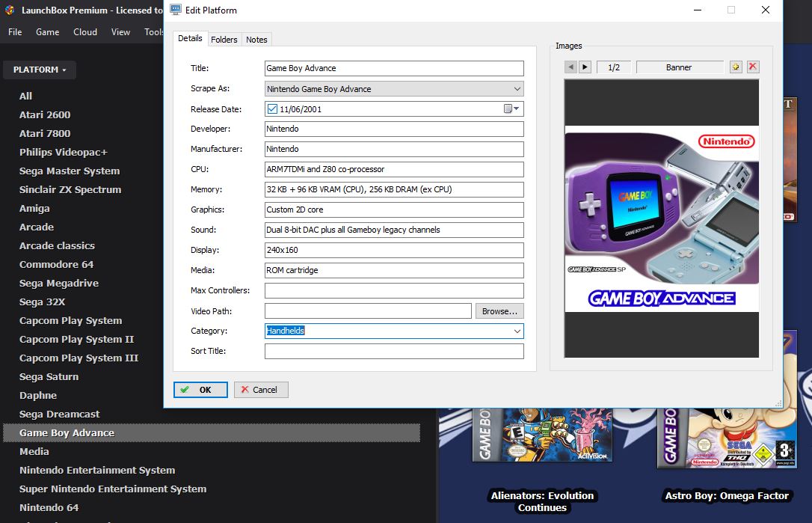
Task: Click the Sound text field
Action: point(394,230)
